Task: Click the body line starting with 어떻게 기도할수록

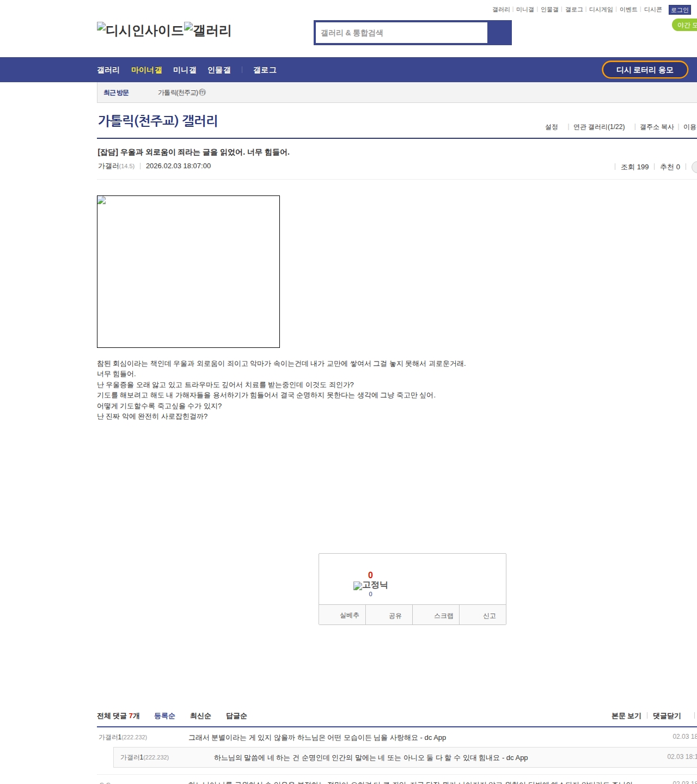Action: (160, 406)
